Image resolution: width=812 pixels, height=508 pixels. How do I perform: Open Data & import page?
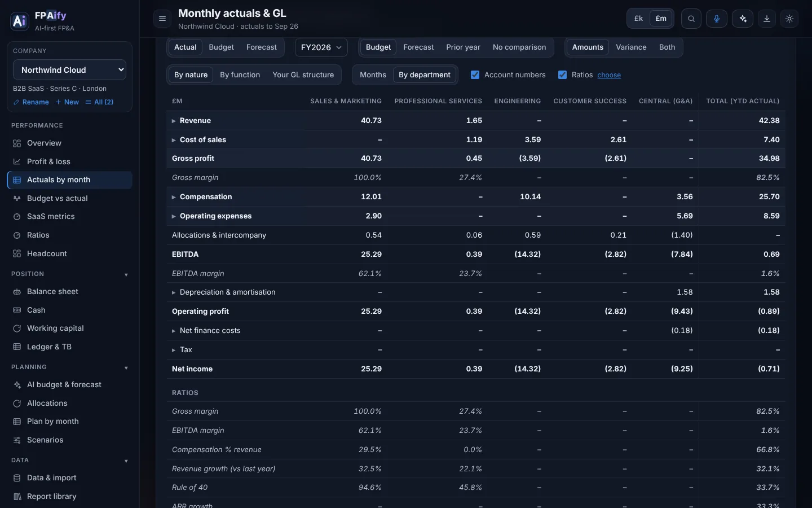pyautogui.click(x=70, y=478)
